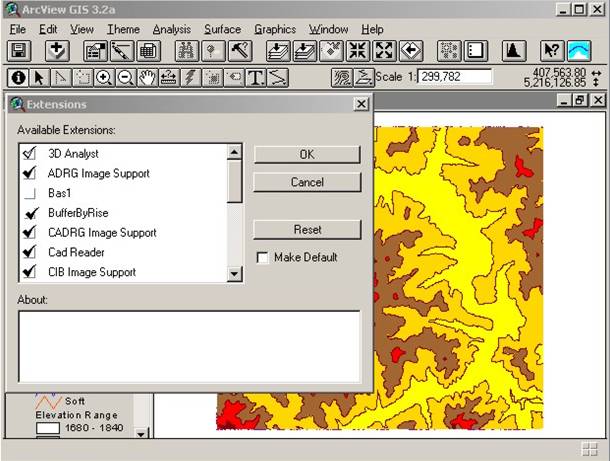Open the Theme menu
Viewport: 610px width, 461px height.
(123, 30)
